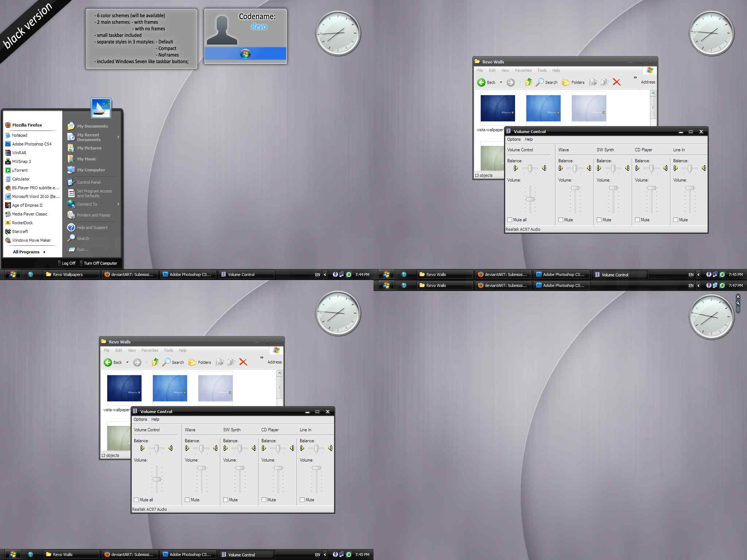Adjust Line In balance slider in upper Volume Control
747x560 pixels.
pos(690,168)
